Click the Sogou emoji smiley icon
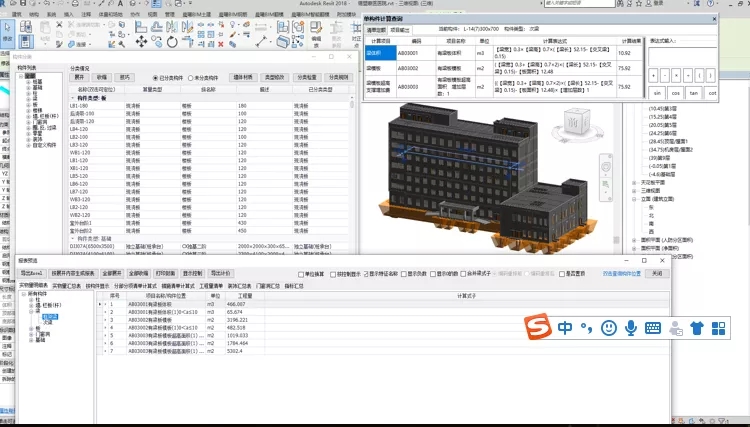Image resolution: width=750 pixels, height=427 pixels. pyautogui.click(x=608, y=328)
